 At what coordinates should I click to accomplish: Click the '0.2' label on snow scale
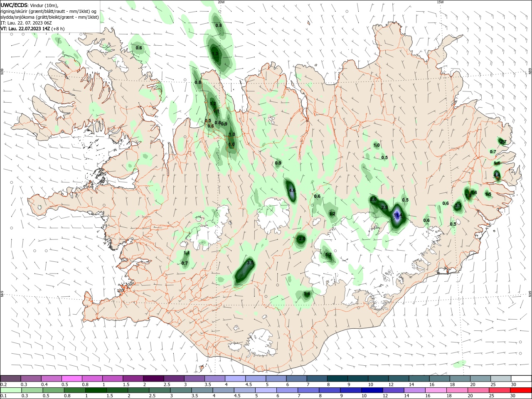pyautogui.click(x=3, y=384)
